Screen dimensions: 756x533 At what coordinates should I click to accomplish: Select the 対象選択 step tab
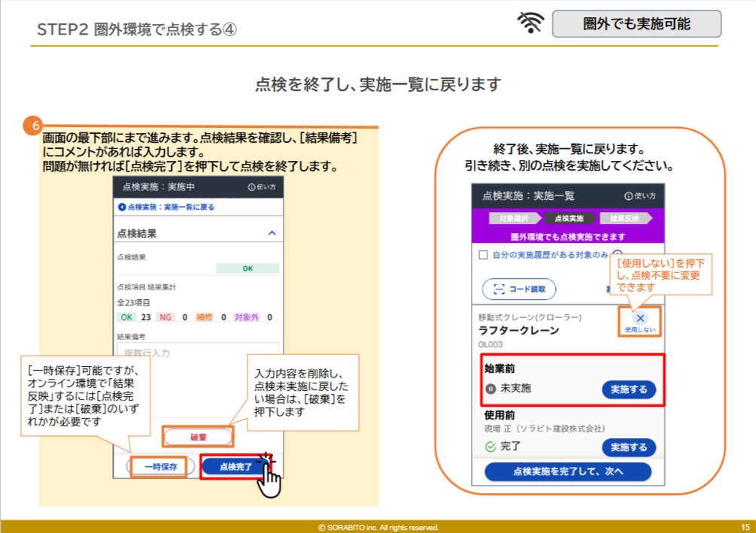tap(514, 219)
